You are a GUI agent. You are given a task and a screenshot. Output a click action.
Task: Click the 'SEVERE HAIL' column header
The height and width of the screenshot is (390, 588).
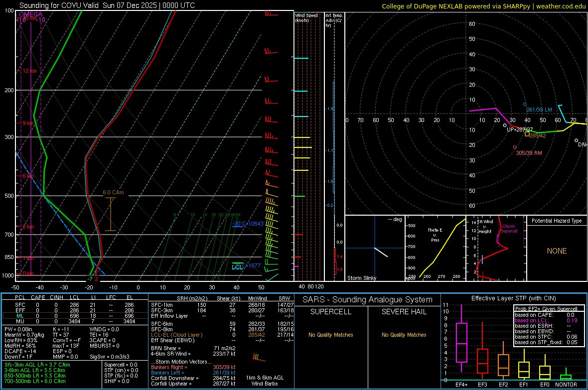tap(404, 312)
